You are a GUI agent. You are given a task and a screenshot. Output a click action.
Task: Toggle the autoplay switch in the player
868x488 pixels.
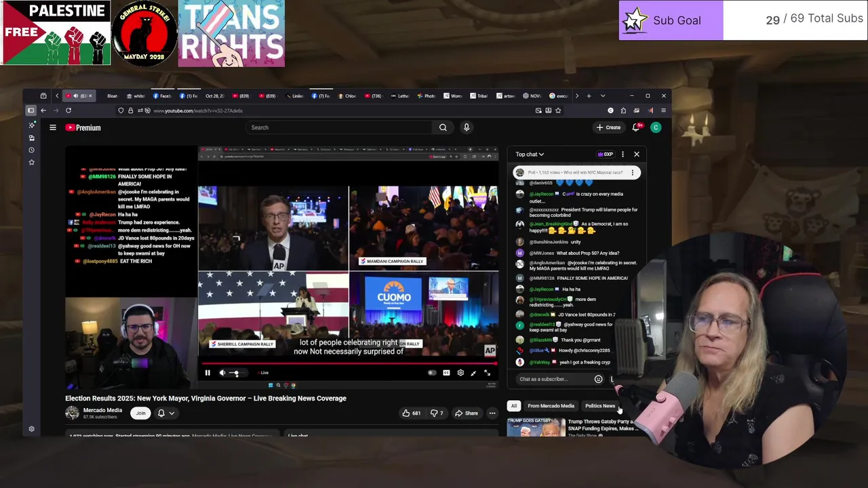pos(432,373)
